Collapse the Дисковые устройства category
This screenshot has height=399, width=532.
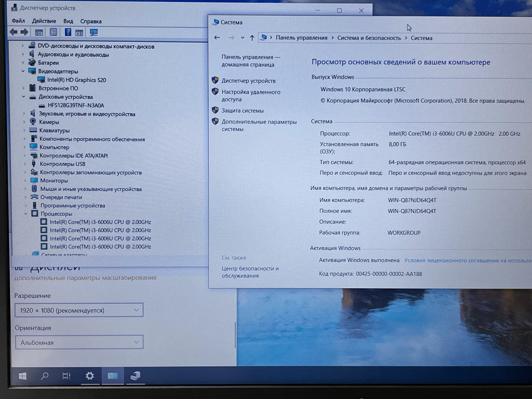coord(23,97)
